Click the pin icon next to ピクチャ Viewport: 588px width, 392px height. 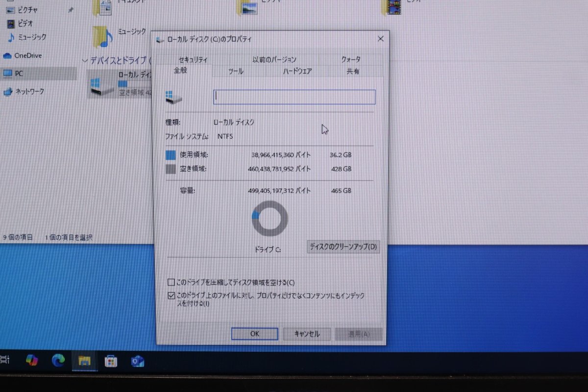click(x=71, y=10)
